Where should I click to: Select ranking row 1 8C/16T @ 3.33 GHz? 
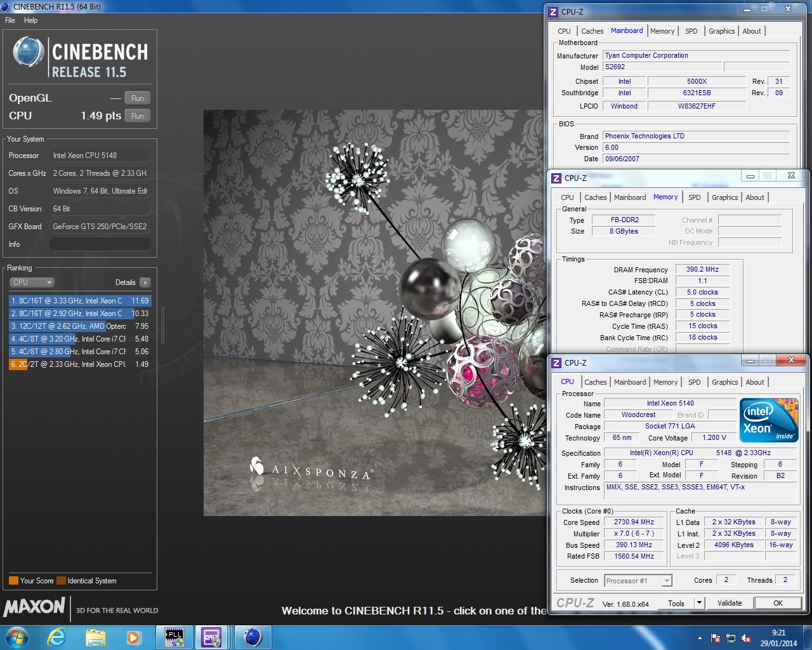pos(80,301)
